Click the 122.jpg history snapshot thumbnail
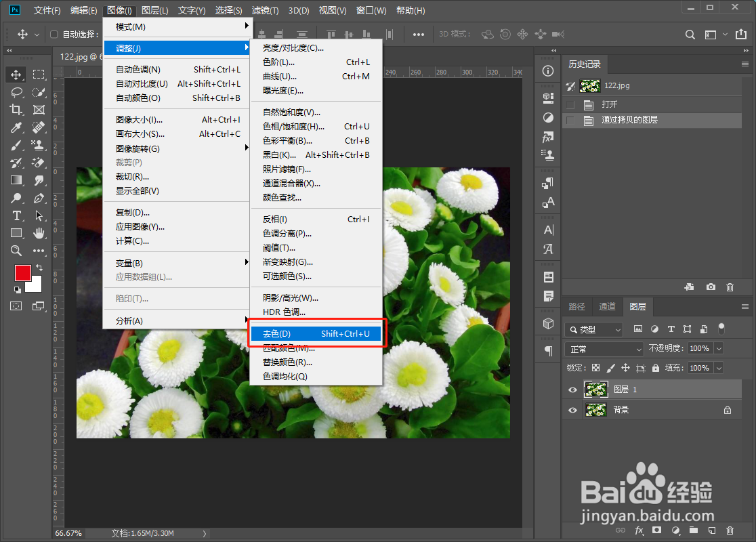This screenshot has width=756, height=542. point(589,86)
